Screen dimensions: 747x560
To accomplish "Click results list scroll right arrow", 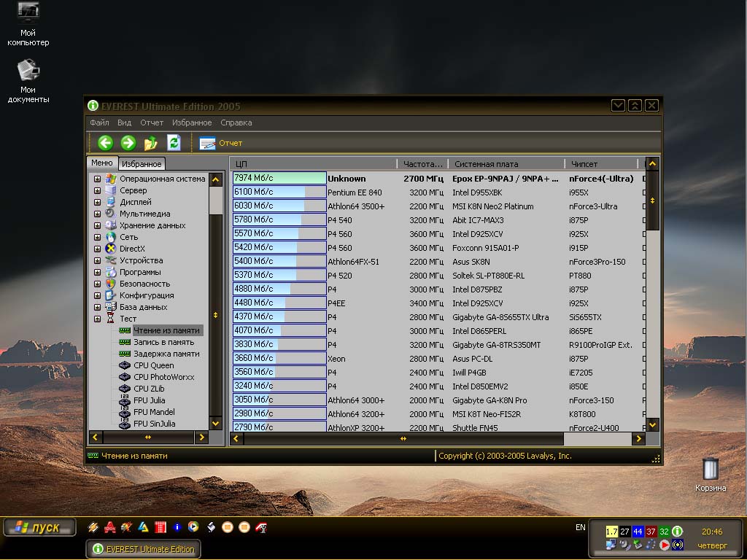I will [638, 438].
